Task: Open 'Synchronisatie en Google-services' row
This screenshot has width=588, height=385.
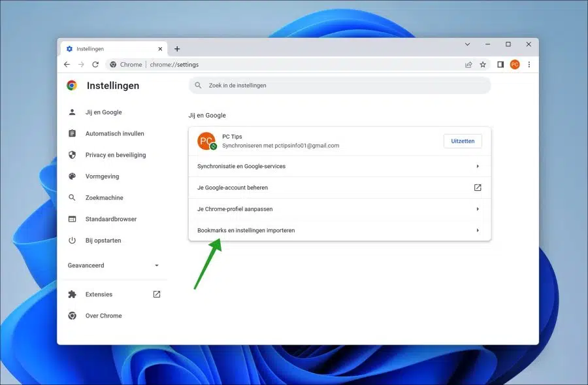Action: point(340,166)
